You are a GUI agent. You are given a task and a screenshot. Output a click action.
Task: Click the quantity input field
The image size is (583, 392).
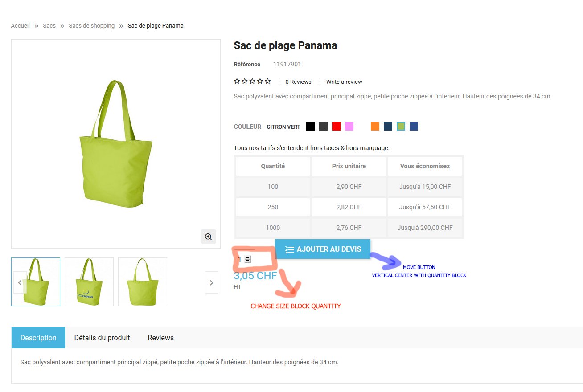point(240,259)
